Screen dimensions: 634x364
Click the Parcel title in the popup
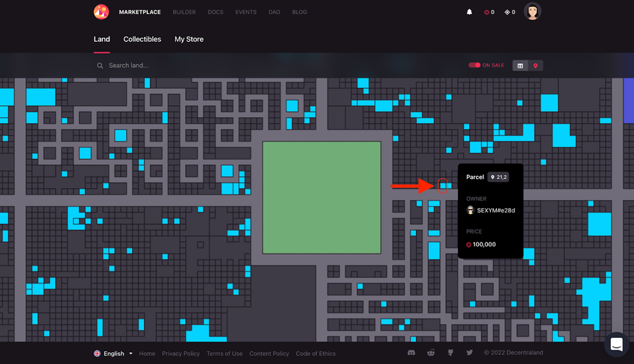click(x=474, y=177)
